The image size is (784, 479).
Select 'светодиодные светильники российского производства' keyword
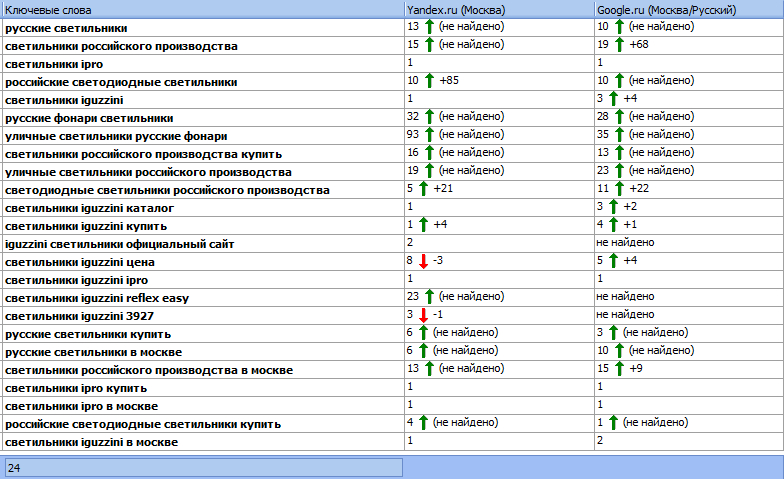pos(167,190)
